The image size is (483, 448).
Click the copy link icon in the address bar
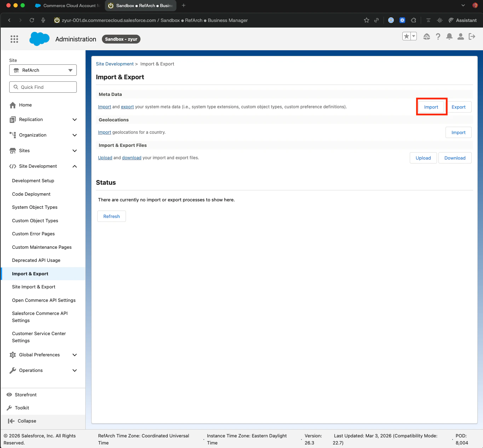[x=376, y=20]
